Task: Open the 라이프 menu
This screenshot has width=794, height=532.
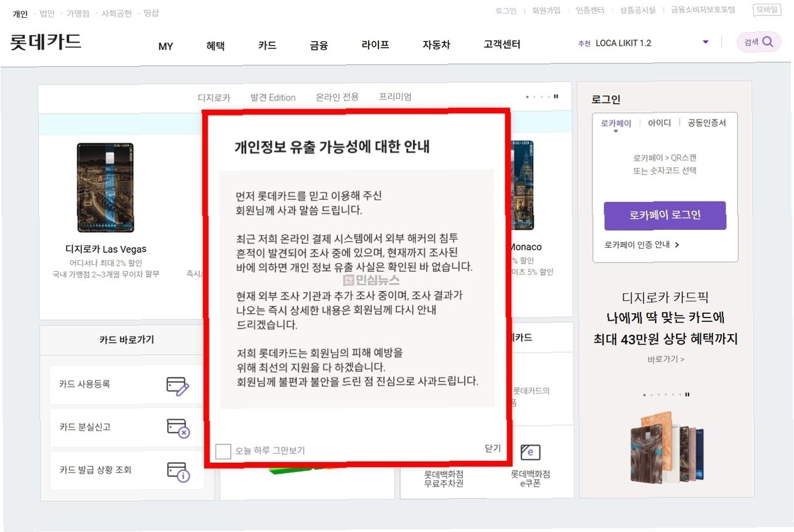Action: (375, 44)
